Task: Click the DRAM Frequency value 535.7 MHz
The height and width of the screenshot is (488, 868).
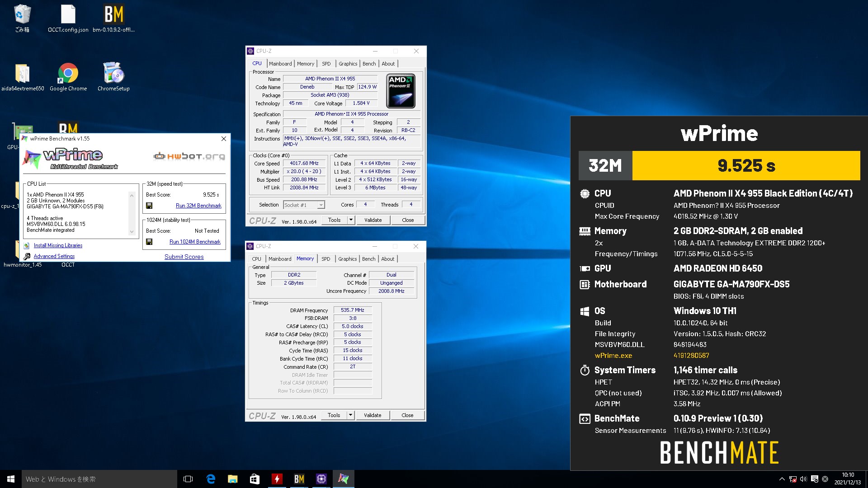Action: 353,310
